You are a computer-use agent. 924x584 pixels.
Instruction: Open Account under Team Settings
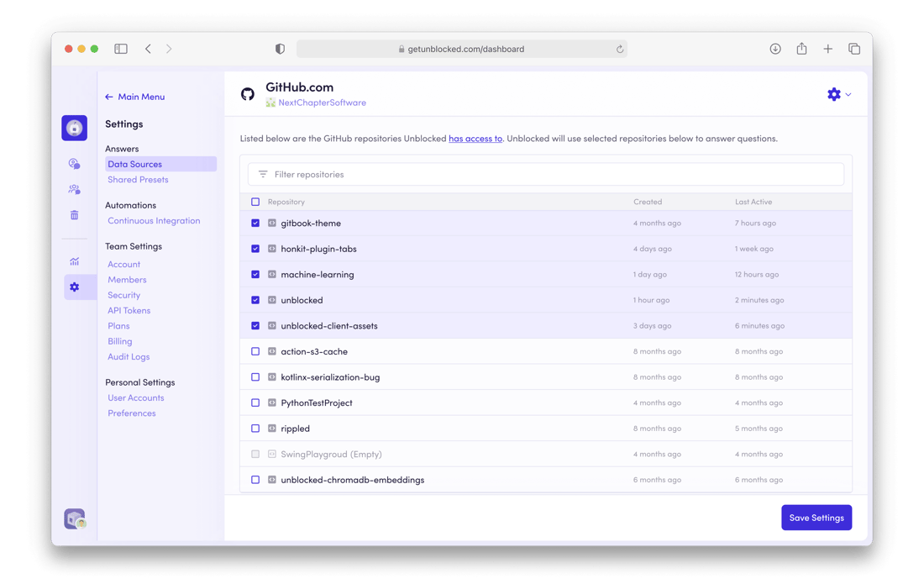pos(123,265)
